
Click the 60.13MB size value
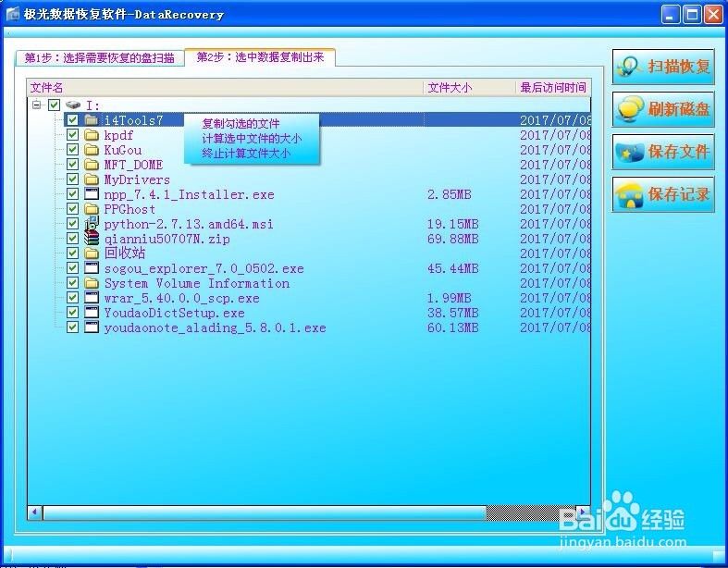[x=452, y=327]
